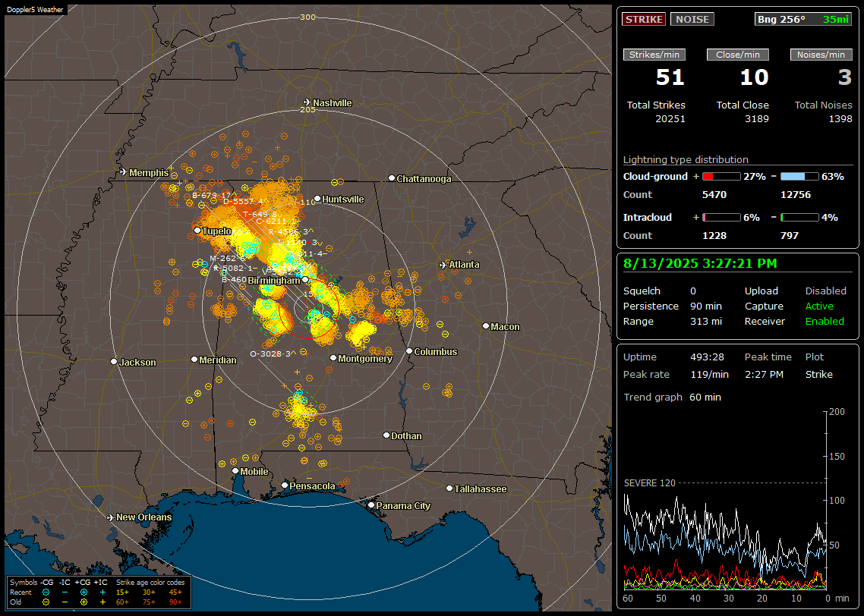Click the Trend graph 60 min setting

click(705, 397)
